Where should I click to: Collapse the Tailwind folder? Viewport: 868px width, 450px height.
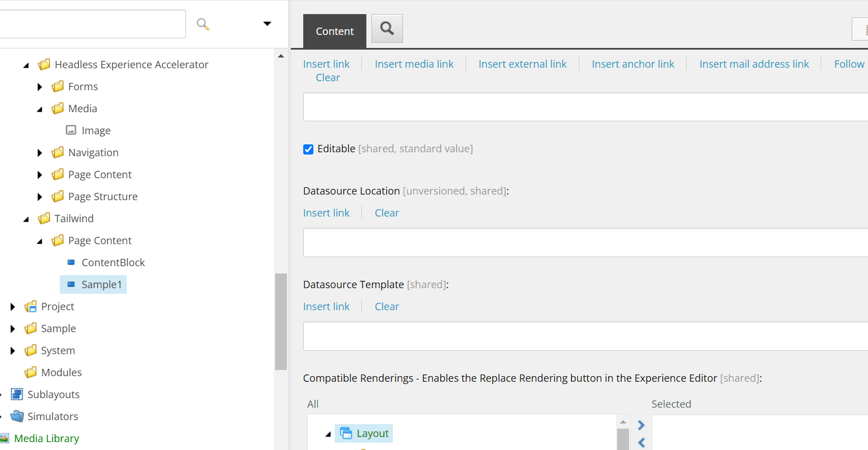pos(26,219)
